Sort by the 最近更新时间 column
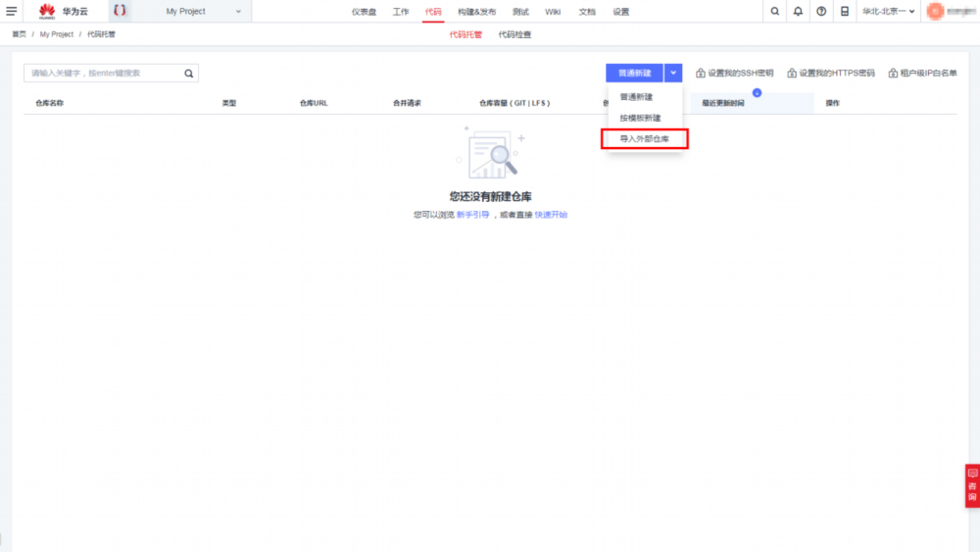Viewport: 980px width, 552px height. pos(723,103)
